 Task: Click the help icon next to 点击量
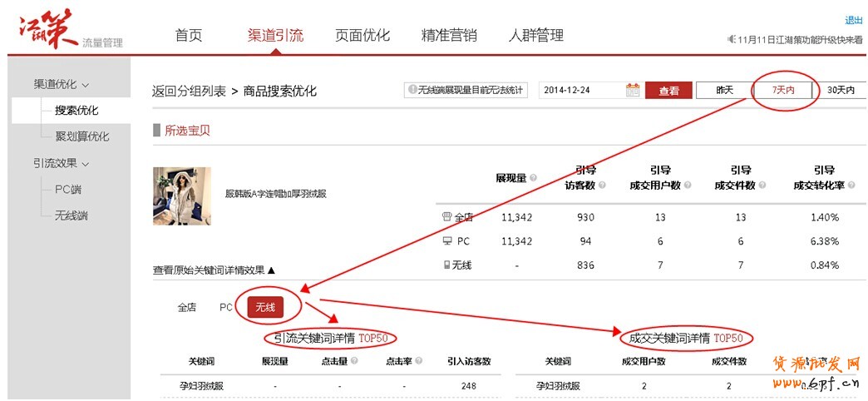[354, 361]
